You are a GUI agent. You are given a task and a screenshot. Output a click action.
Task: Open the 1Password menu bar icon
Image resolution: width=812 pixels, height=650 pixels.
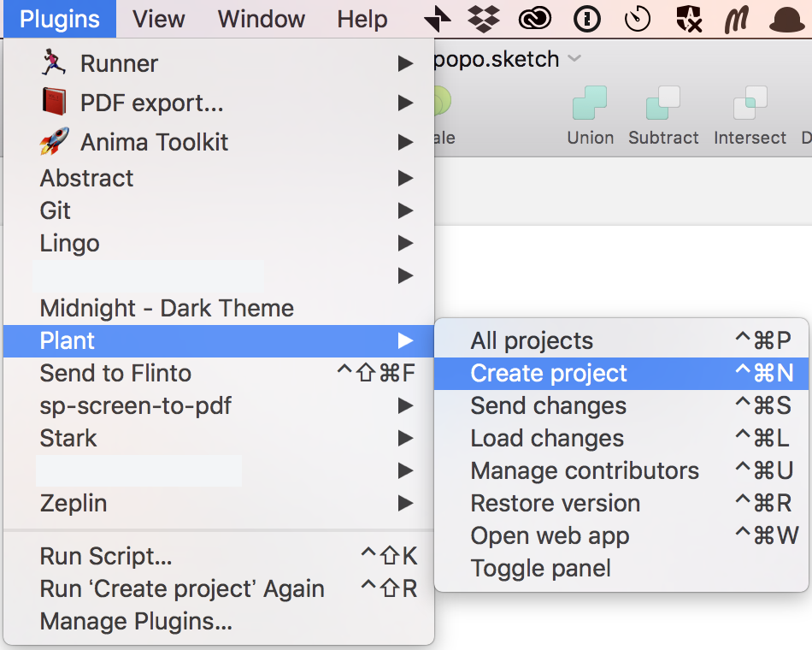click(587, 20)
